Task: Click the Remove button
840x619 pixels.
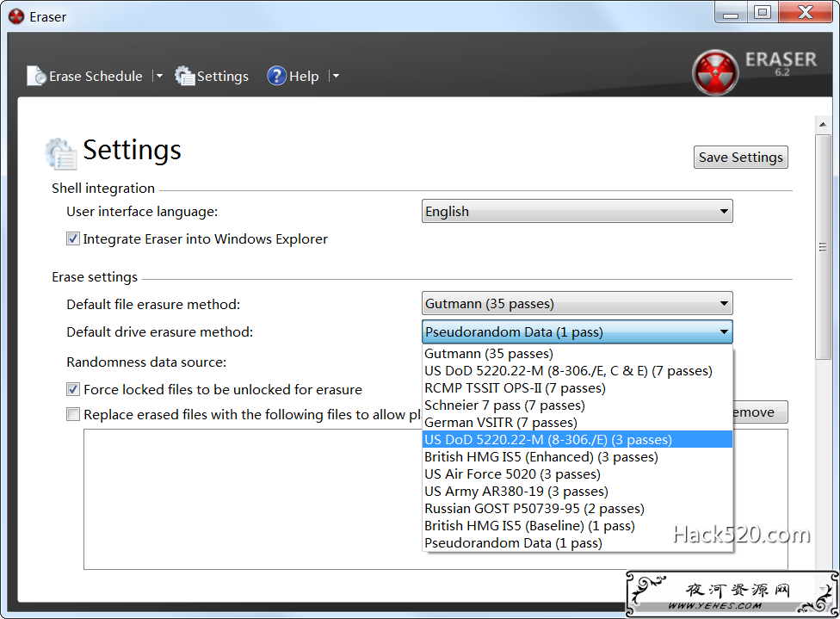Action: tap(760, 412)
